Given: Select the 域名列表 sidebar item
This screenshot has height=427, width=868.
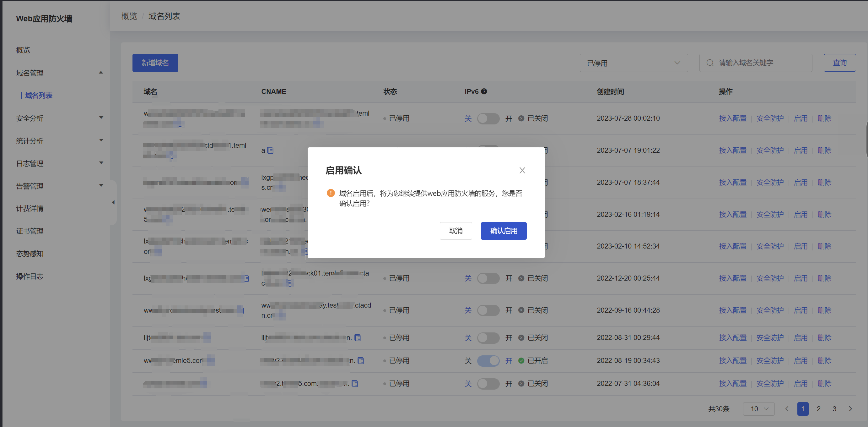Looking at the screenshot, I should tap(38, 96).
